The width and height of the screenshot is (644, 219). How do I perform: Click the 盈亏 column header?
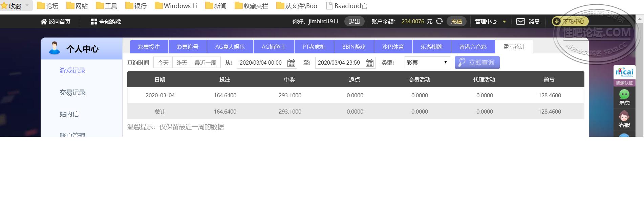tap(549, 79)
